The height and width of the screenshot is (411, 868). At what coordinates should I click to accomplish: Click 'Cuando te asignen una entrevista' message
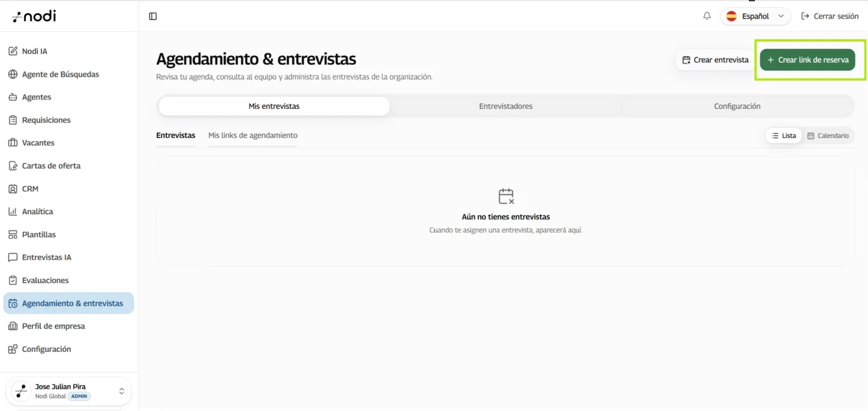pos(506,230)
